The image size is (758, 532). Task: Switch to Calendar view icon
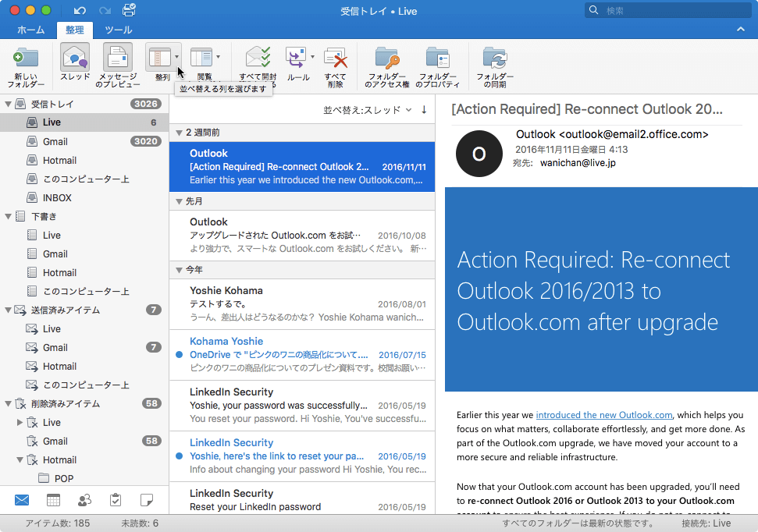click(53, 500)
